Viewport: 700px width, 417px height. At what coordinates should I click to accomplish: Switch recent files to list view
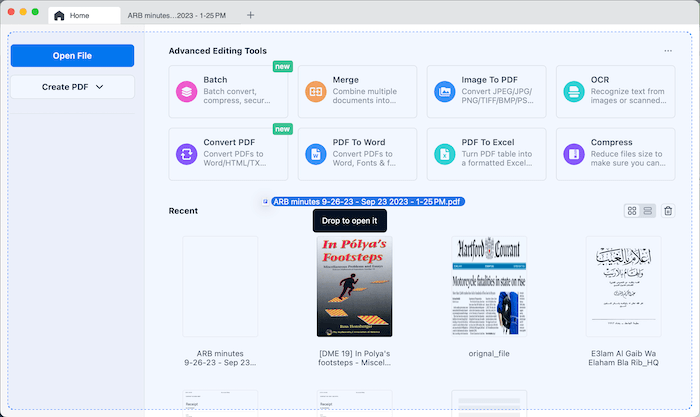click(647, 211)
